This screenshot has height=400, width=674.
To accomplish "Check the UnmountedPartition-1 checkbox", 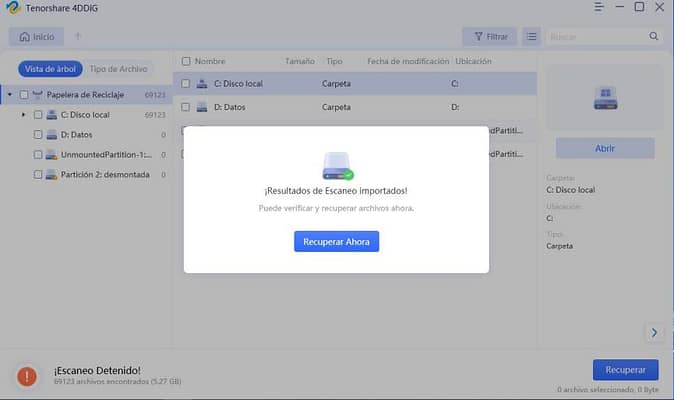I will [38, 155].
